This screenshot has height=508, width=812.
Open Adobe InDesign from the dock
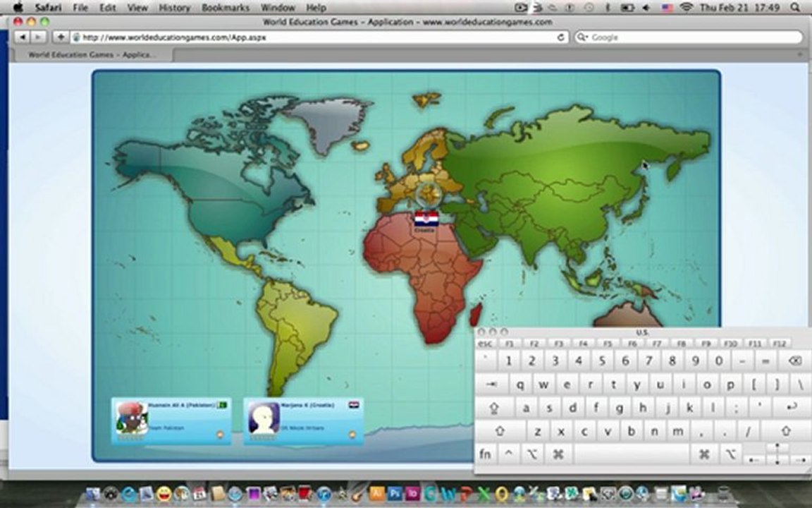(413, 493)
